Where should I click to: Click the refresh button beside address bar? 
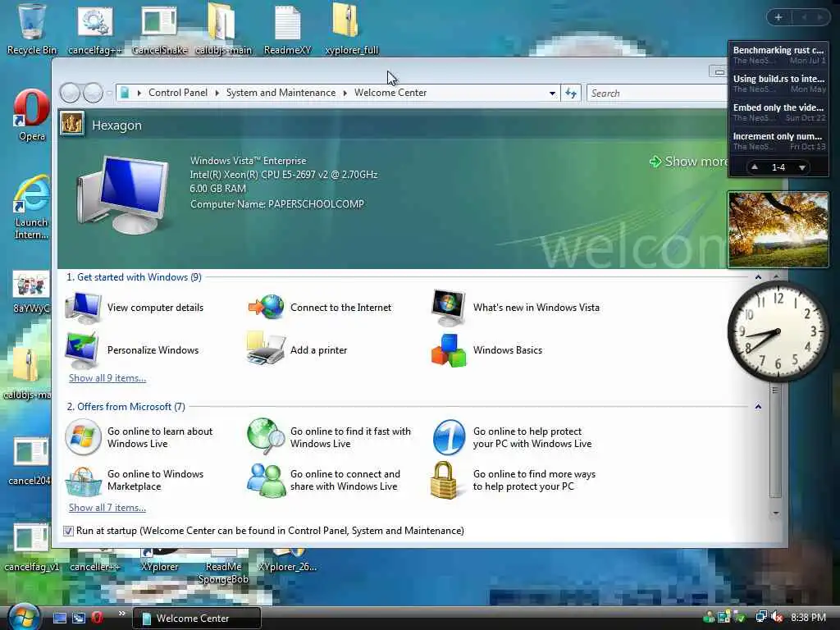click(571, 94)
